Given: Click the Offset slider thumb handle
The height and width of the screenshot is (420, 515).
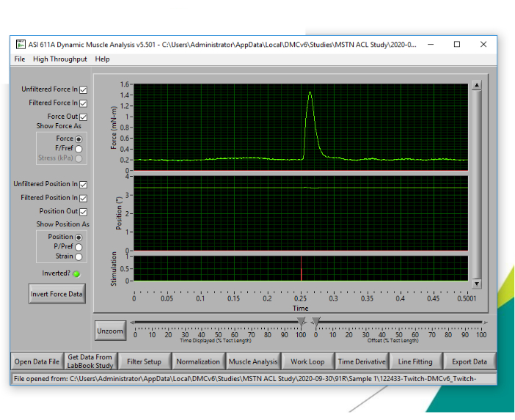Looking at the screenshot, I should tap(316, 322).
